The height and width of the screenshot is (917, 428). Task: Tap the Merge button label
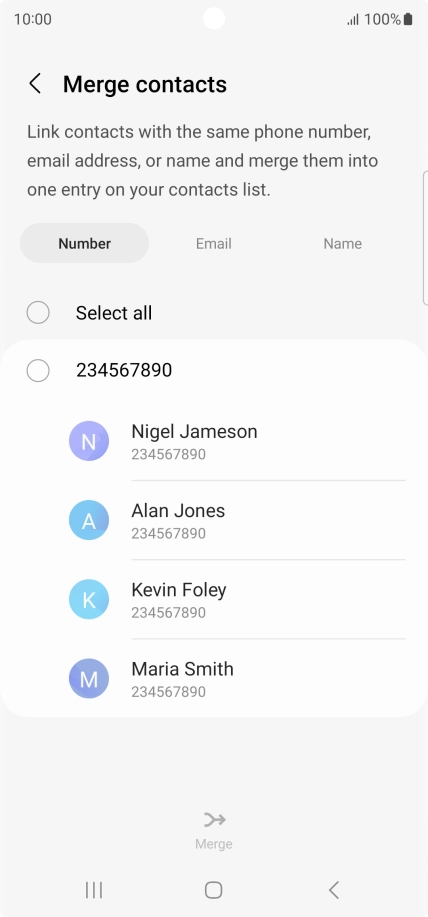coord(214,844)
